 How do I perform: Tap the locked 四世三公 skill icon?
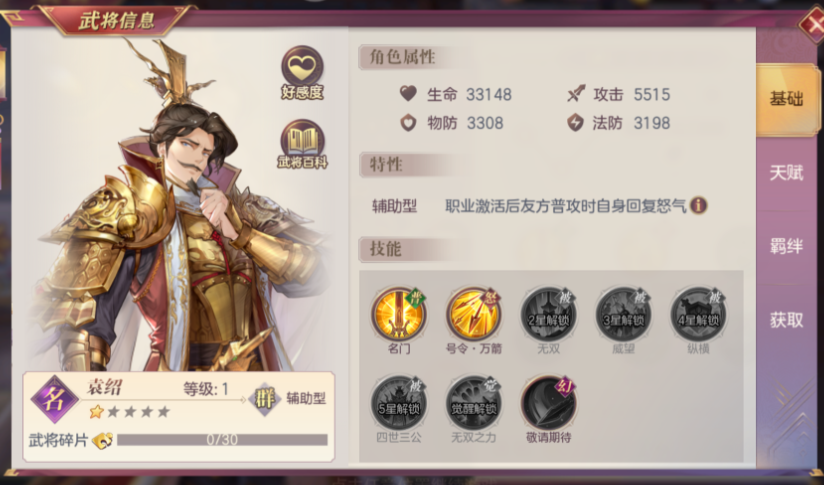(x=399, y=403)
